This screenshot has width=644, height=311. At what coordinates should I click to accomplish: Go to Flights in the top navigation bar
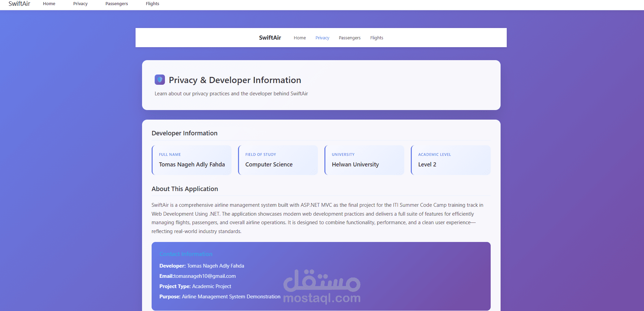point(153,4)
